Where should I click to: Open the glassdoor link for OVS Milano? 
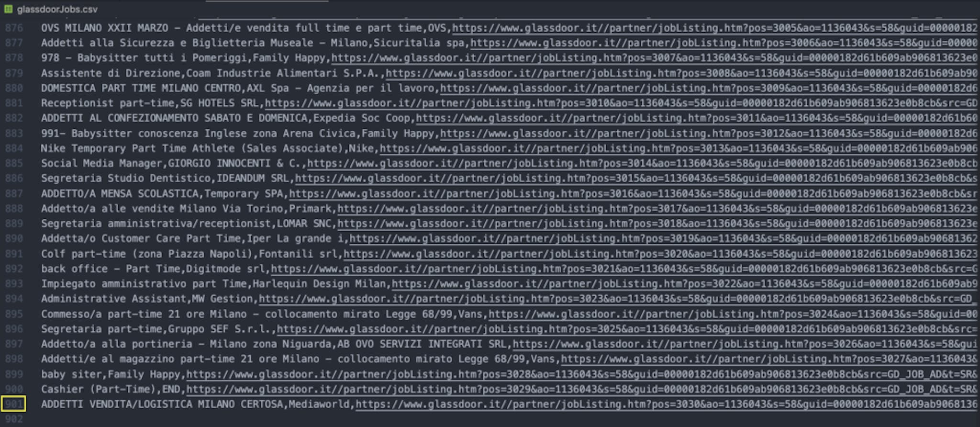pyautogui.click(x=715, y=28)
